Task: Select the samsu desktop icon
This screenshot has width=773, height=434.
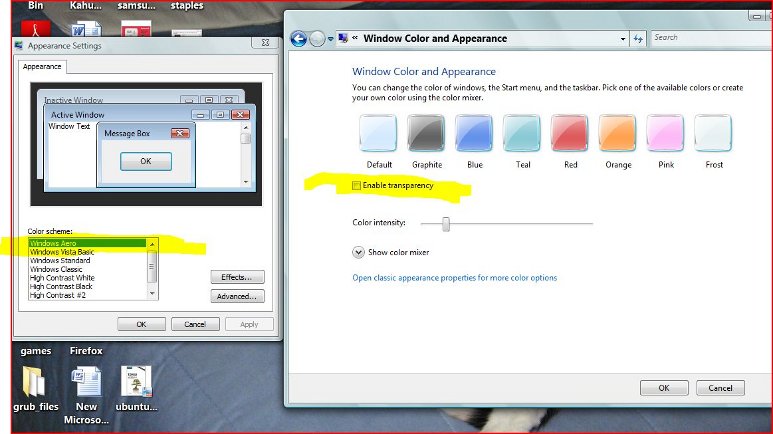Action: click(x=136, y=29)
